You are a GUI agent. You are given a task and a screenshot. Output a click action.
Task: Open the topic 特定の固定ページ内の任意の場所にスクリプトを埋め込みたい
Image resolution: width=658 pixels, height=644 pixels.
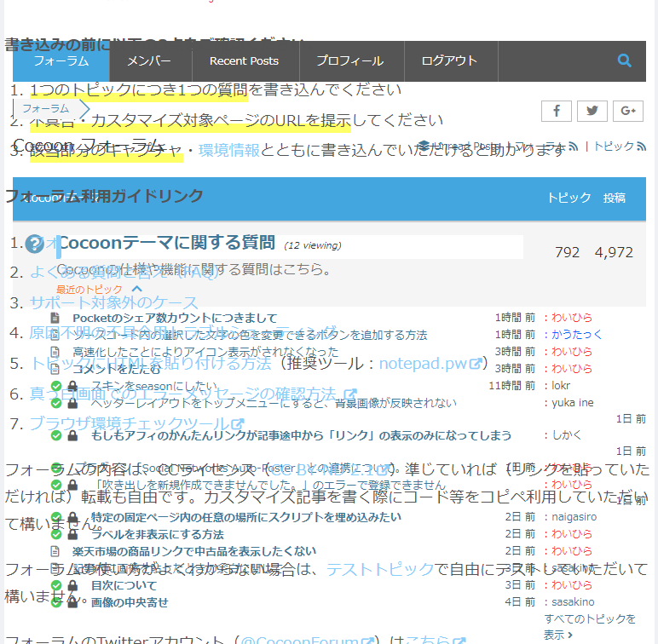click(246, 517)
